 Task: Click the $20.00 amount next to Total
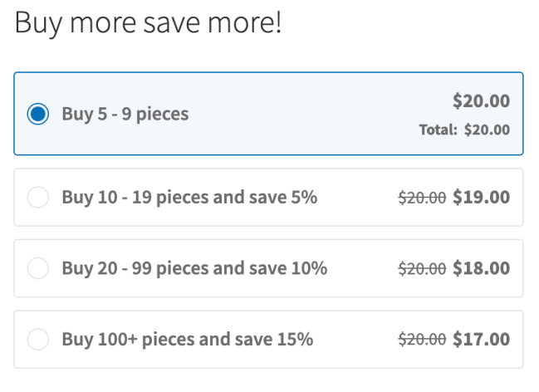[487, 130]
